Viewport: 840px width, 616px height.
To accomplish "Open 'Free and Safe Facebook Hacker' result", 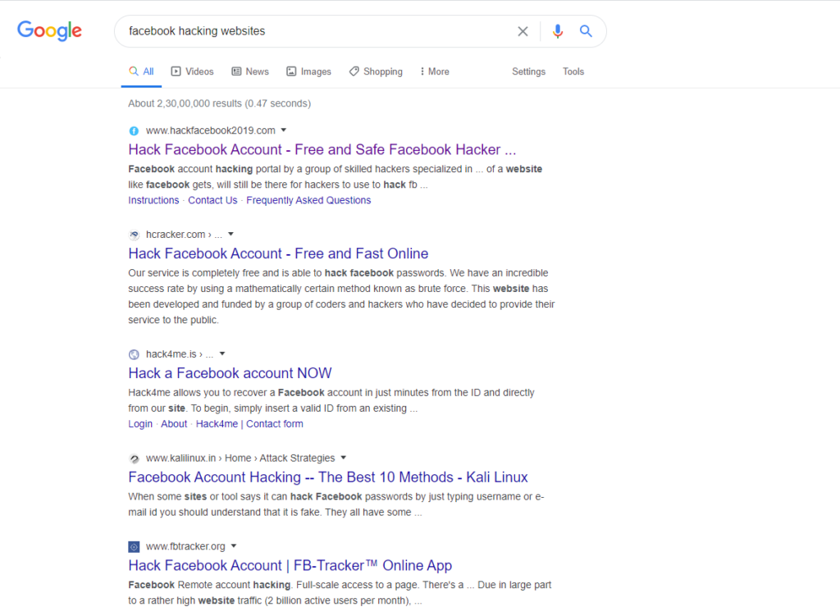I will pyautogui.click(x=322, y=149).
